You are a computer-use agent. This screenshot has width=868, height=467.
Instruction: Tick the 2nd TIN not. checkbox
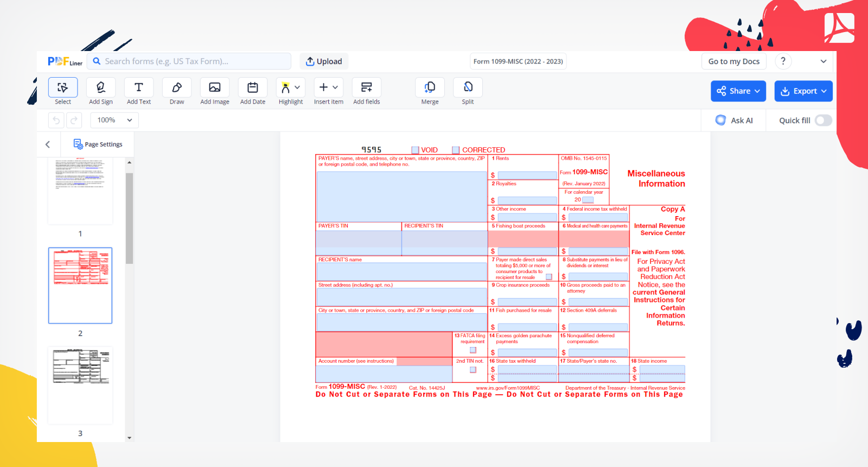pyautogui.click(x=473, y=370)
